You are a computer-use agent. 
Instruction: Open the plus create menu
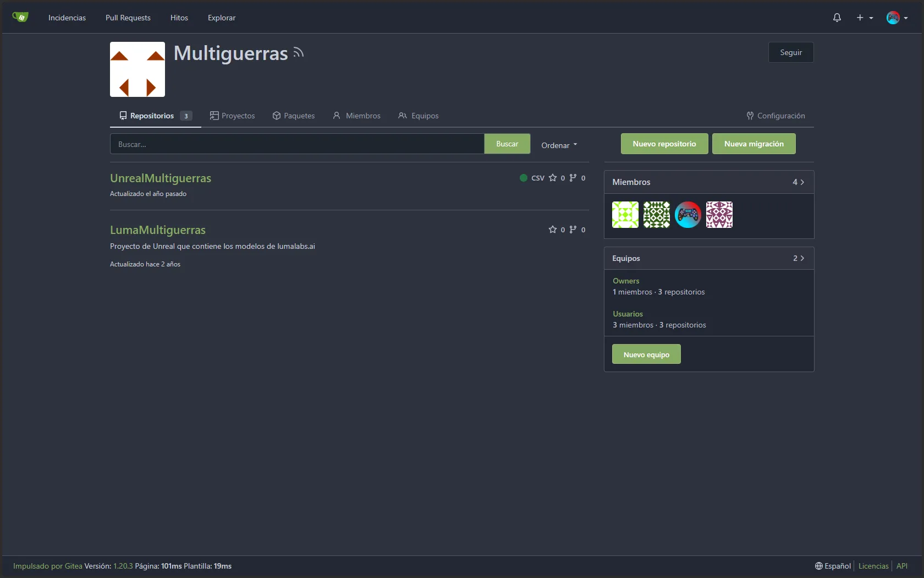865,18
